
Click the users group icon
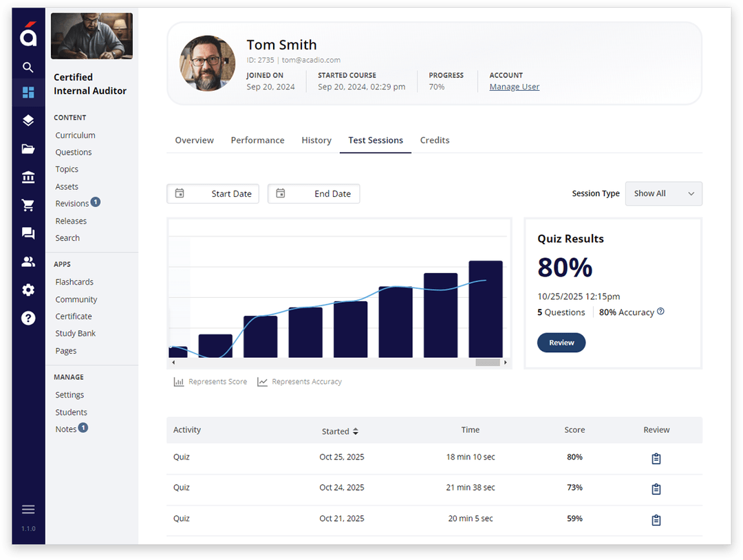click(28, 262)
